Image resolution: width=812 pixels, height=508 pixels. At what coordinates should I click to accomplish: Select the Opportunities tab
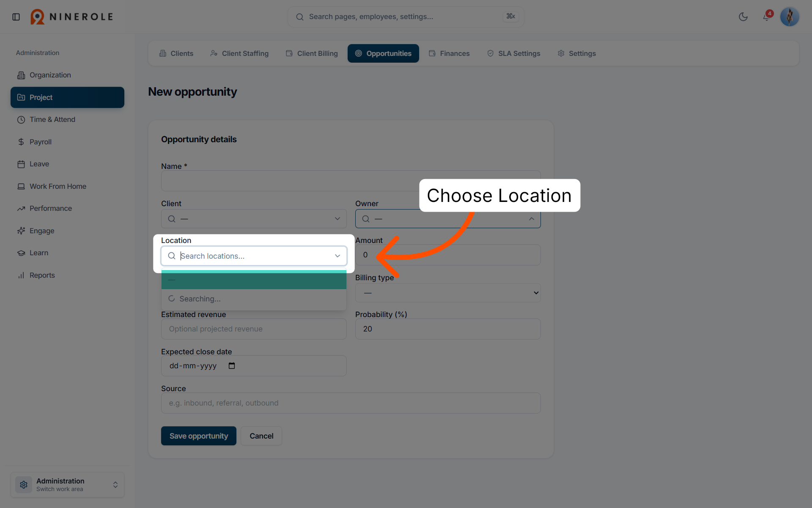[x=383, y=53]
